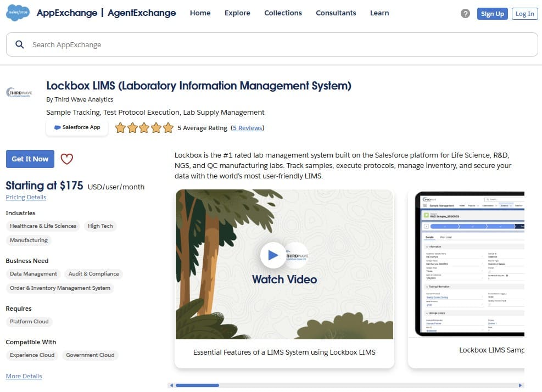
Task: Select the Data Management tag
Action: click(33, 274)
